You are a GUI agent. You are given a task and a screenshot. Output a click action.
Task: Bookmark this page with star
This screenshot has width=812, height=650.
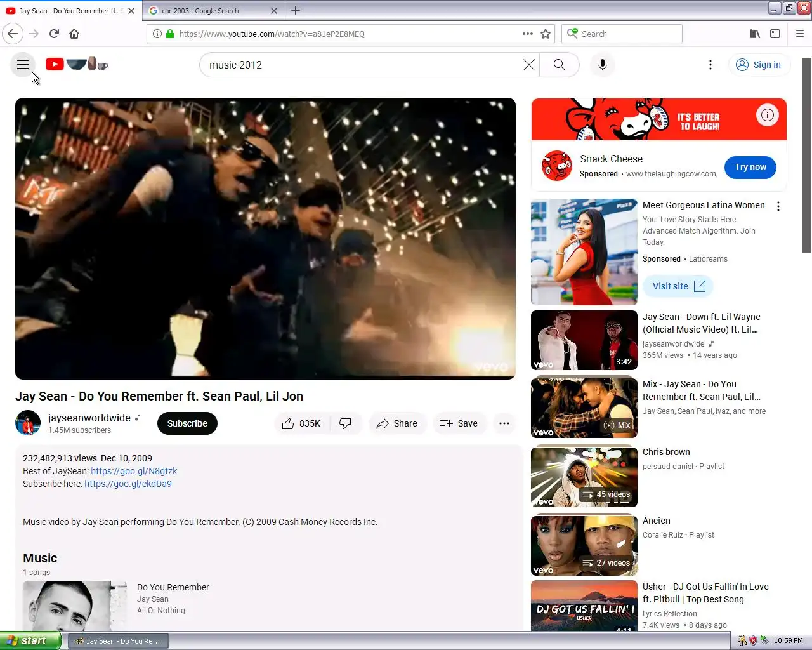[546, 34]
